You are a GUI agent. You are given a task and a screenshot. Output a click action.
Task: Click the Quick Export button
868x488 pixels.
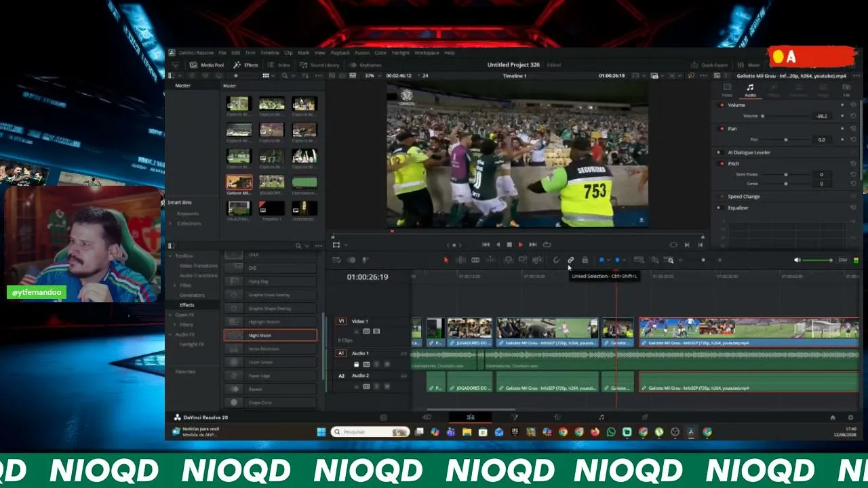pos(709,65)
